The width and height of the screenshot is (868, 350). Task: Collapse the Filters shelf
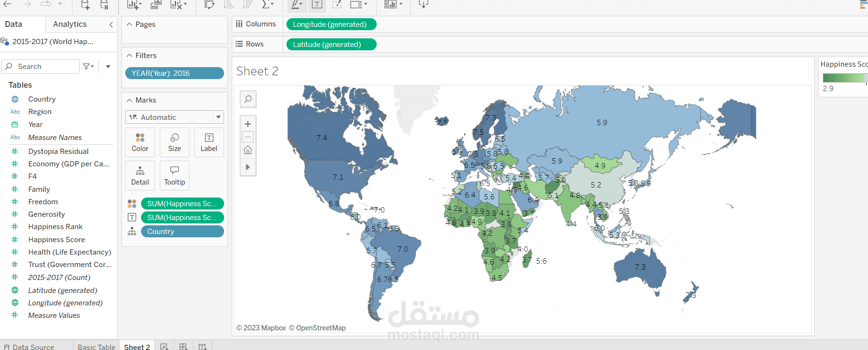point(130,56)
